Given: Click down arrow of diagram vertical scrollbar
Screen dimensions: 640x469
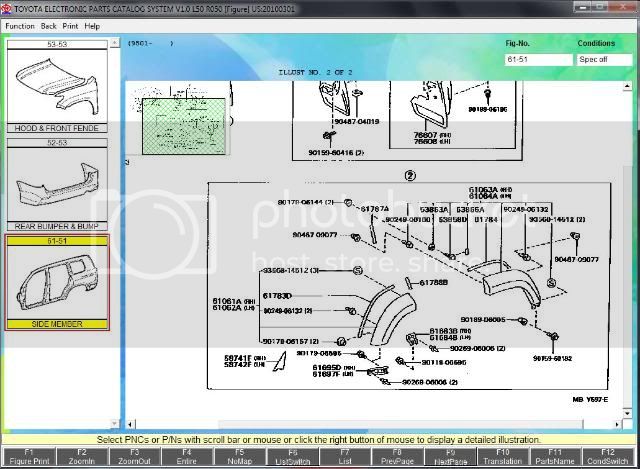Looking at the screenshot, I should coord(627,413).
